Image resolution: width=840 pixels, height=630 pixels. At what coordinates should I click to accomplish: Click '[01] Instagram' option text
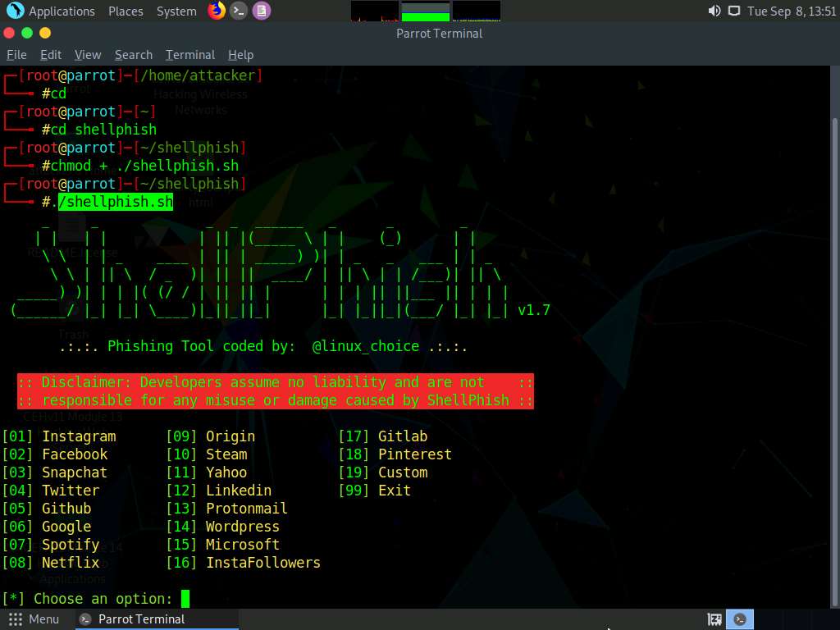click(59, 436)
